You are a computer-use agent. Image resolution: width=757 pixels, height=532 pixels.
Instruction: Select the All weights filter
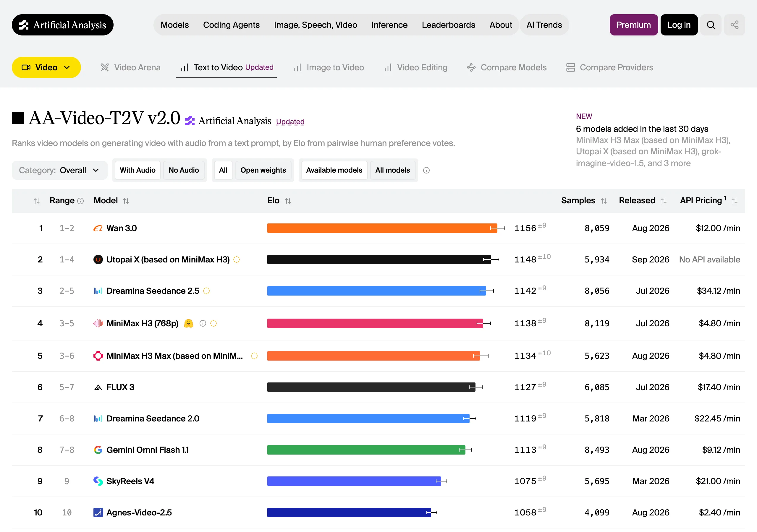click(223, 170)
